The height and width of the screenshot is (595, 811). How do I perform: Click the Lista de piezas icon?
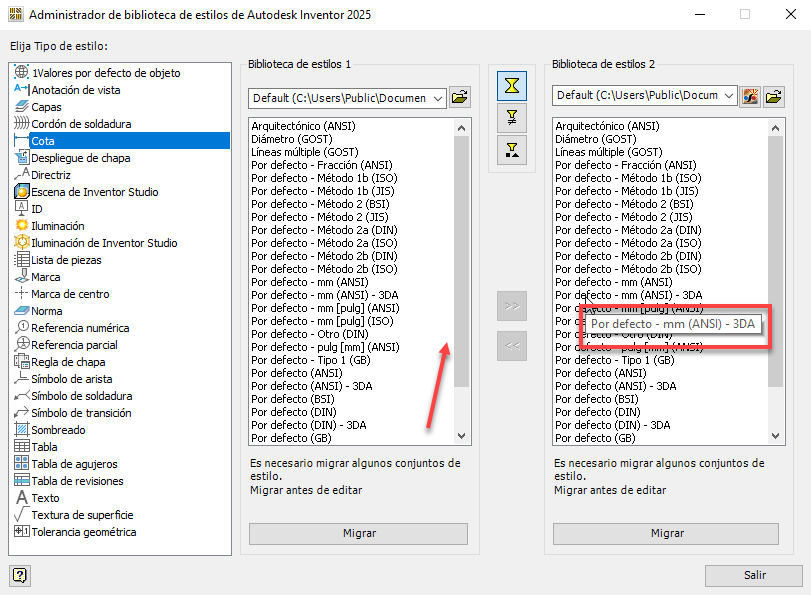[21, 259]
